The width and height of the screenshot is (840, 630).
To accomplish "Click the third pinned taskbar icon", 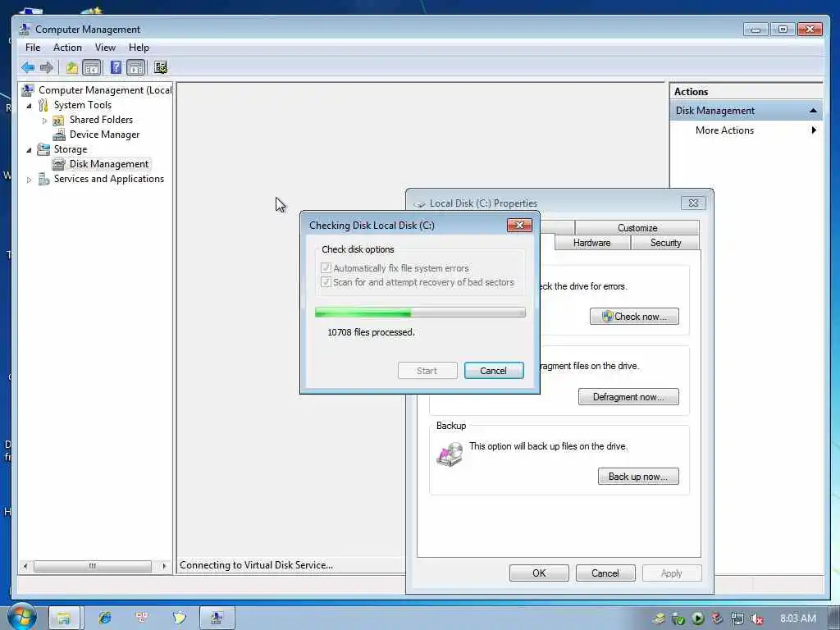I will 142,618.
